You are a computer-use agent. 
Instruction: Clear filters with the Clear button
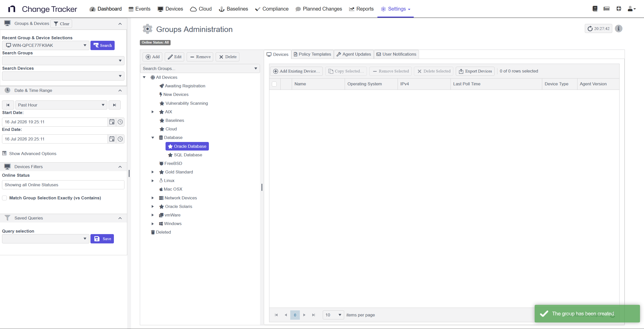pyautogui.click(x=61, y=24)
